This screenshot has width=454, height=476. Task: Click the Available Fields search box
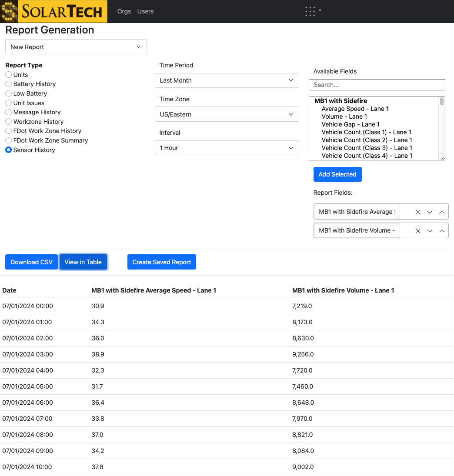click(377, 85)
